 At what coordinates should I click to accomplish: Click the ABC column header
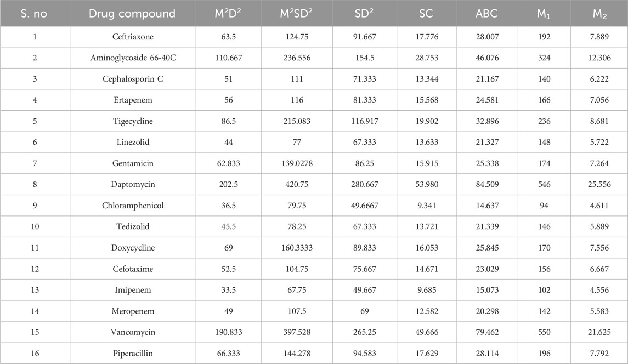click(x=486, y=14)
